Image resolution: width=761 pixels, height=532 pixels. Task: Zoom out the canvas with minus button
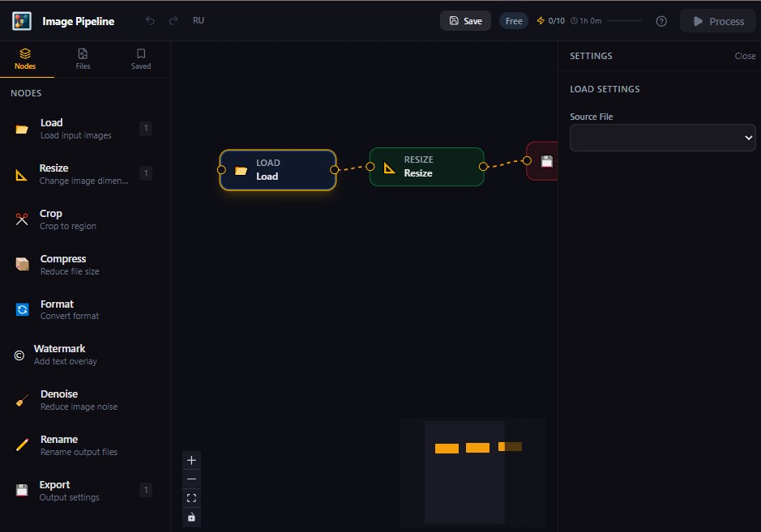[x=192, y=479]
